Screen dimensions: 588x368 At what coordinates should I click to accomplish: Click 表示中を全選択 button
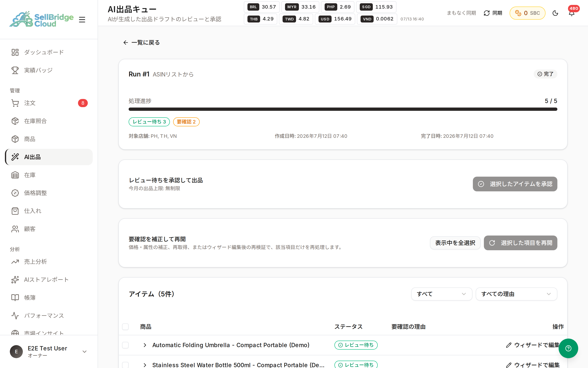point(455,243)
